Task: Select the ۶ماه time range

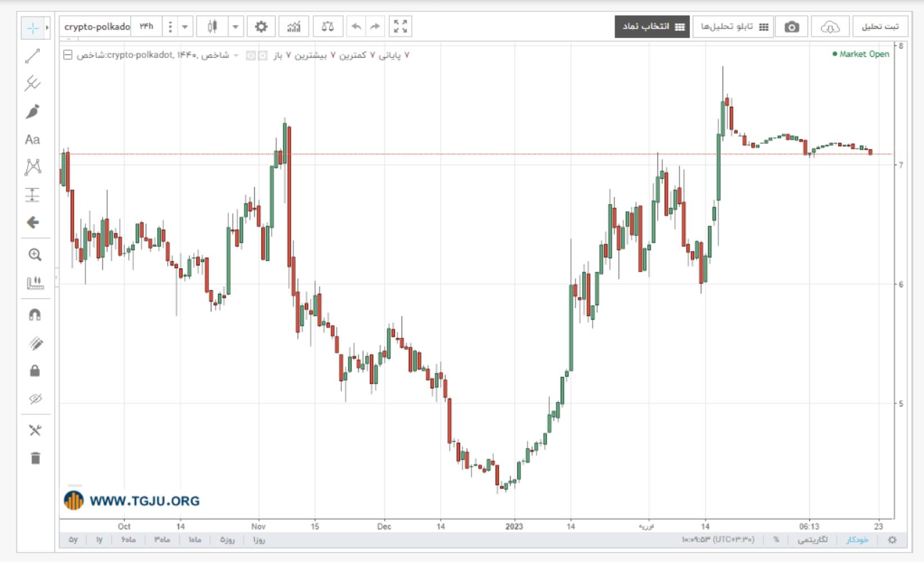Action: [128, 540]
